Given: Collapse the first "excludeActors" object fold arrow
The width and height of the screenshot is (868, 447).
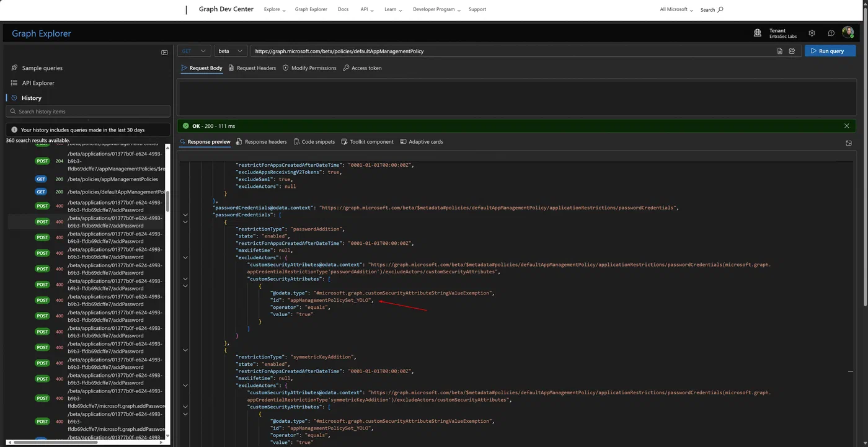Looking at the screenshot, I should (185, 257).
